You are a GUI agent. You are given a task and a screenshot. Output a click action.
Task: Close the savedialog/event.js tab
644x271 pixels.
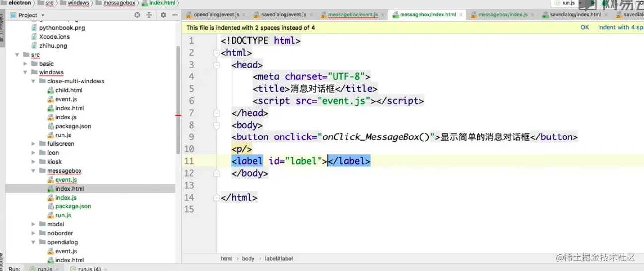tap(312, 15)
